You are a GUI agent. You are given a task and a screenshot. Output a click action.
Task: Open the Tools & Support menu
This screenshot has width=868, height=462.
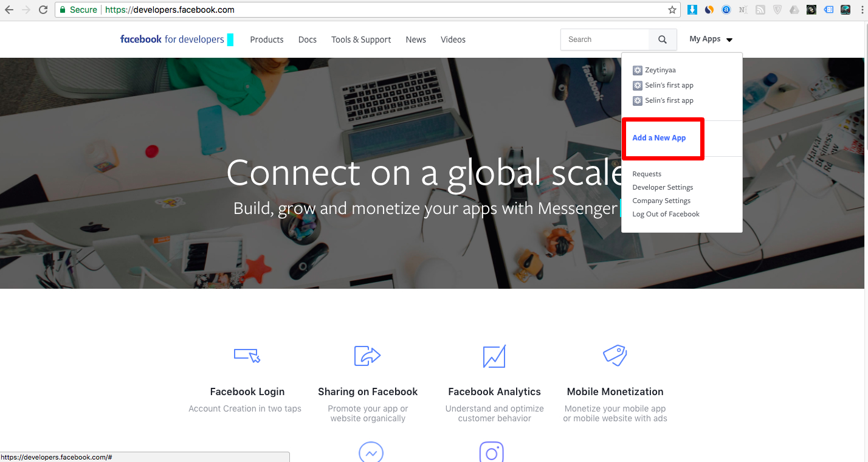coord(361,40)
